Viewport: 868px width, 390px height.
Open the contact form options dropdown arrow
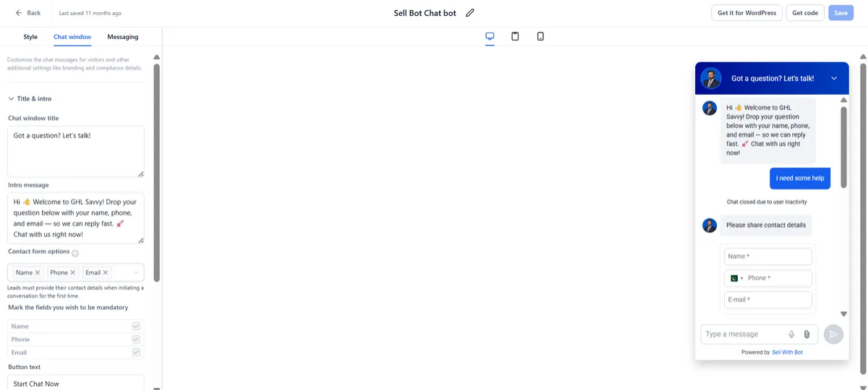click(x=136, y=273)
